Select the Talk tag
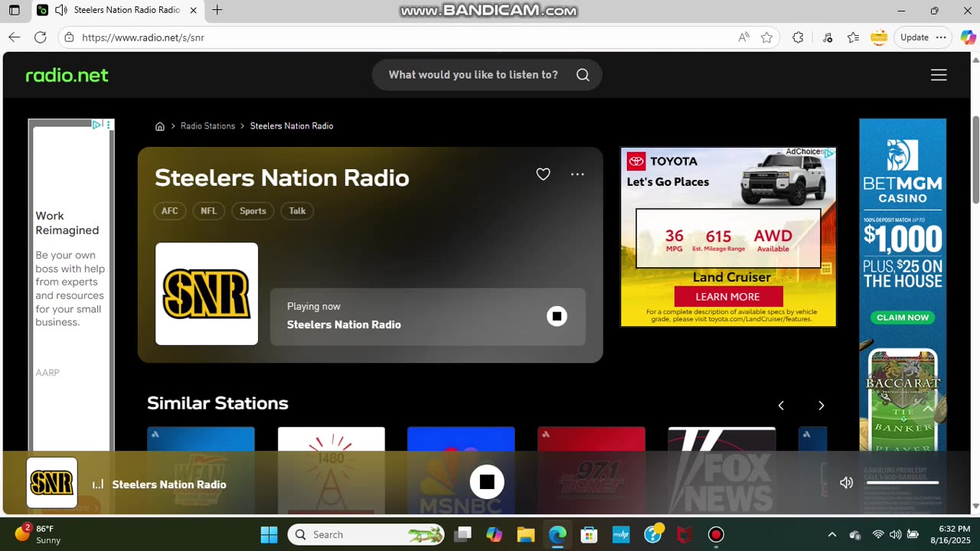The height and width of the screenshot is (551, 980). (x=297, y=211)
